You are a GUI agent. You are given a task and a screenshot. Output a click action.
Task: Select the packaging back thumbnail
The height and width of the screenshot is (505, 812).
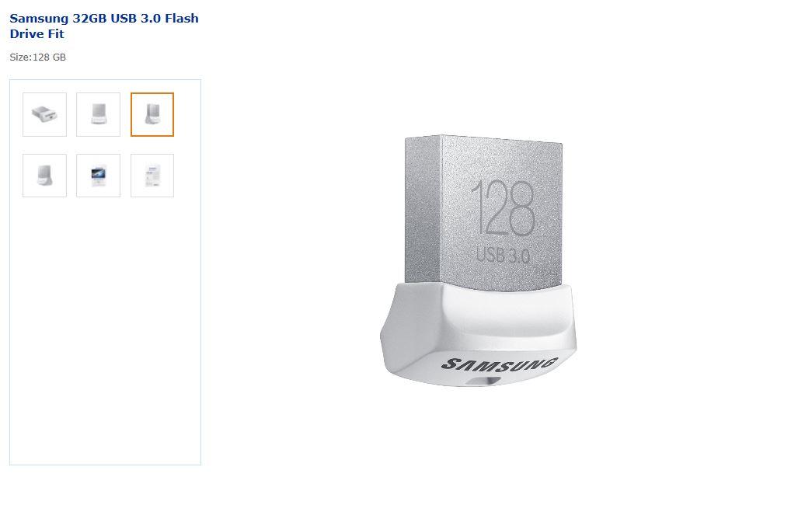pos(152,176)
